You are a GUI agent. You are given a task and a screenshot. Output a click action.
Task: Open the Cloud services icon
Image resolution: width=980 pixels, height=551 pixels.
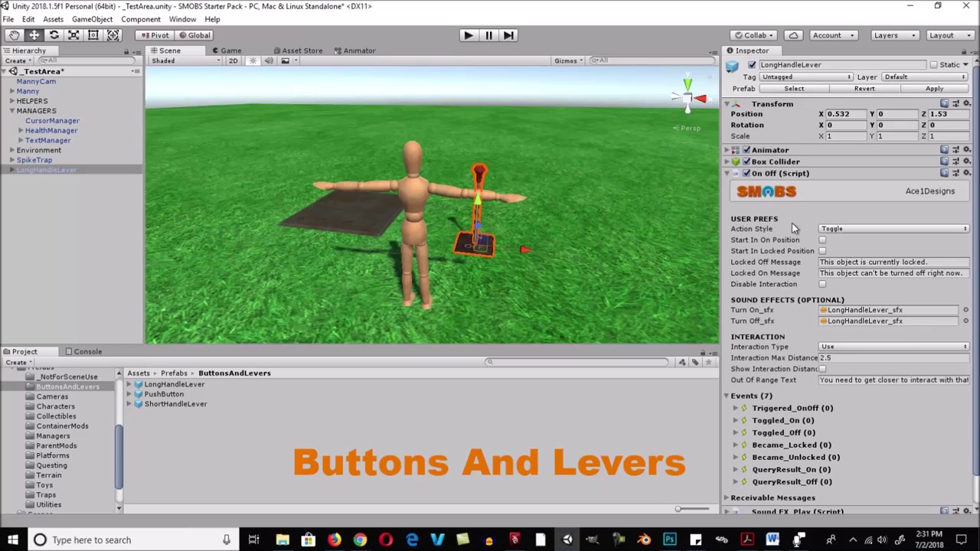click(x=793, y=35)
